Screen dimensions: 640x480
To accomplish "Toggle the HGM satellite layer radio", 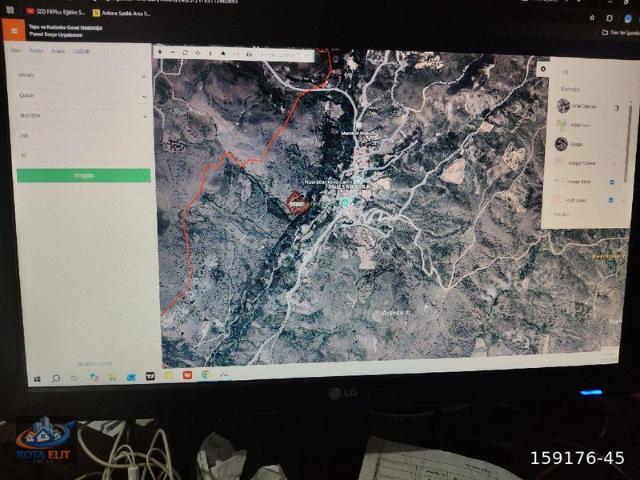I will tap(616, 108).
